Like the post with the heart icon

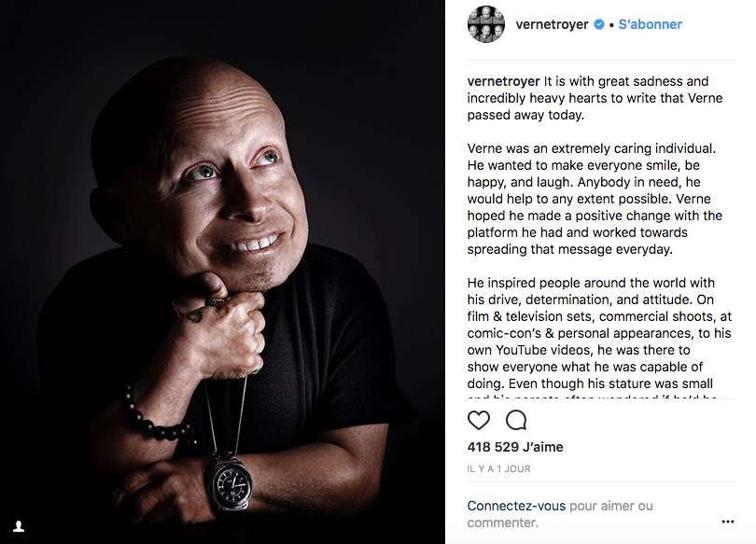[x=478, y=420]
